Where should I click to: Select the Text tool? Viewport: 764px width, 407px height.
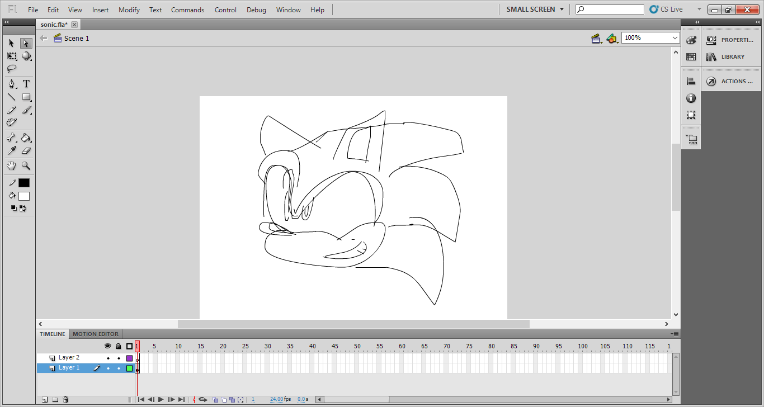pyautogui.click(x=26, y=84)
